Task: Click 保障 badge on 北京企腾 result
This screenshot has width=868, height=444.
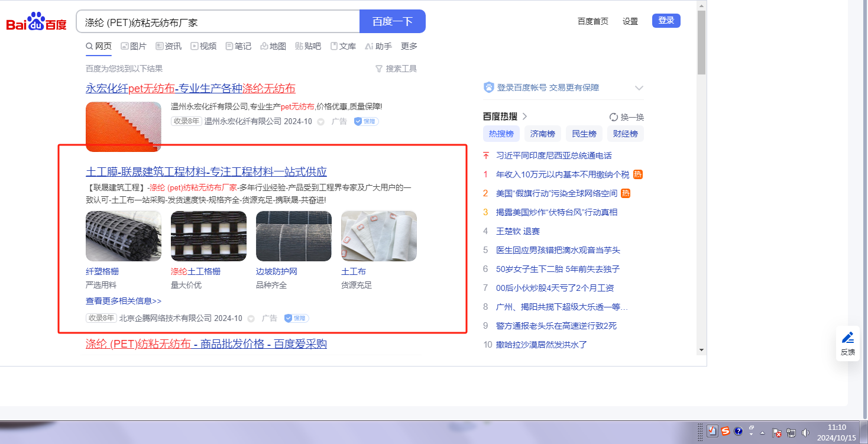Action: [296, 318]
